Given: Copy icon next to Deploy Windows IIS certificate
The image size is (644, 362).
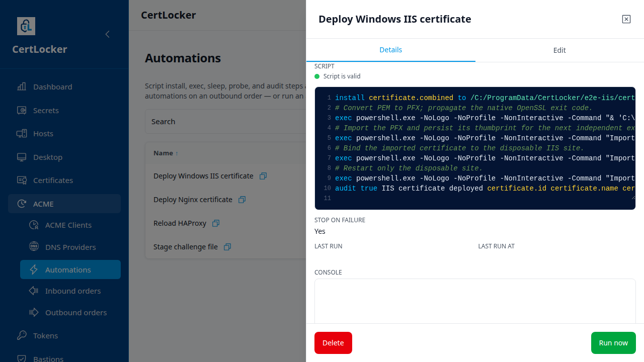Looking at the screenshot, I should coord(263,176).
